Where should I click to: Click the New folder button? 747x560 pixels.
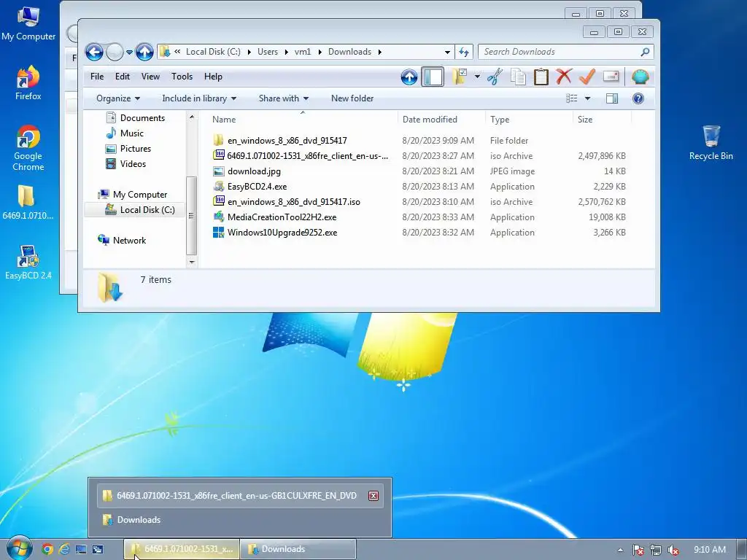(352, 98)
